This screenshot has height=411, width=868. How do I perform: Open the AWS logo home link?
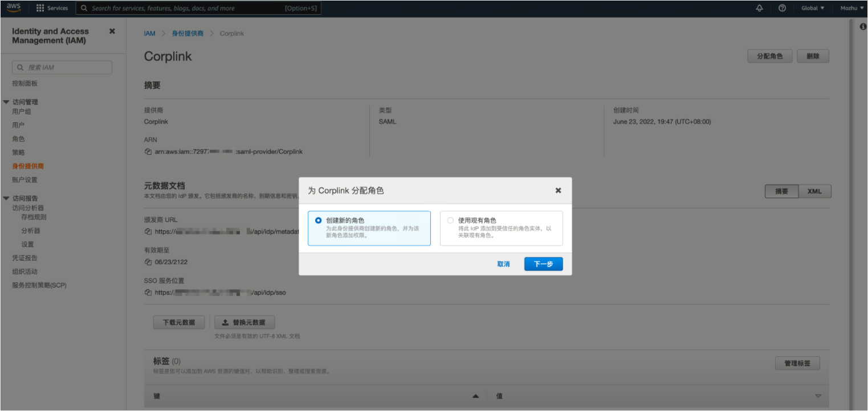pyautogui.click(x=14, y=7)
